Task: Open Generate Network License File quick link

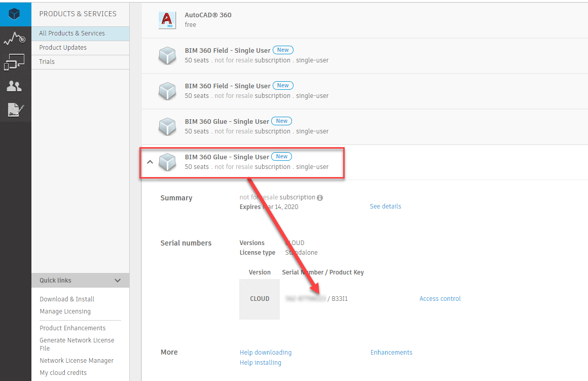Action: pos(77,344)
